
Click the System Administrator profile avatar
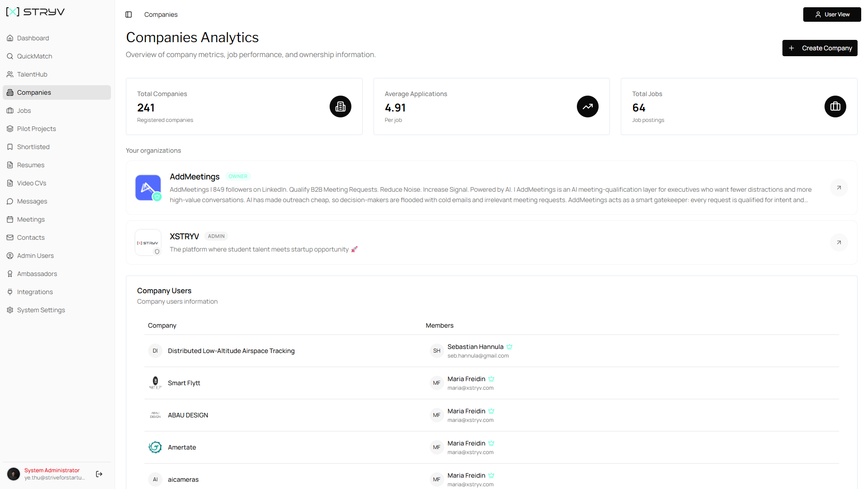[14, 474]
